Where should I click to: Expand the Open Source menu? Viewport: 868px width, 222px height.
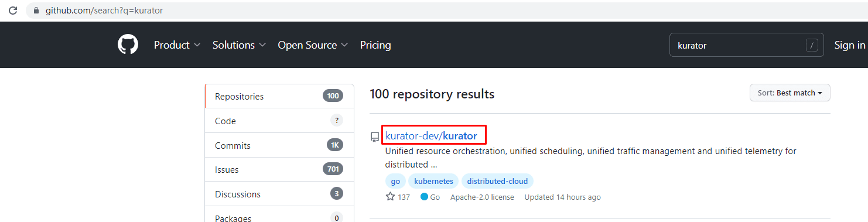(313, 45)
